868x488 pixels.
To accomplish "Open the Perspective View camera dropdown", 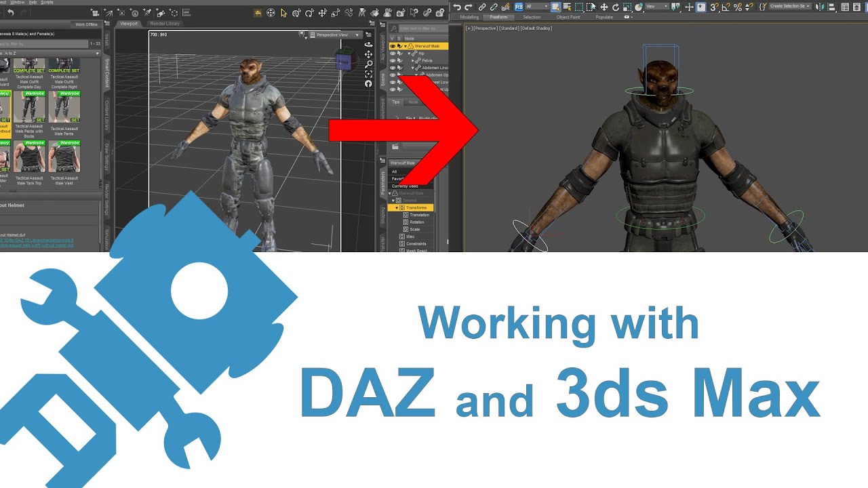I will coord(336,35).
